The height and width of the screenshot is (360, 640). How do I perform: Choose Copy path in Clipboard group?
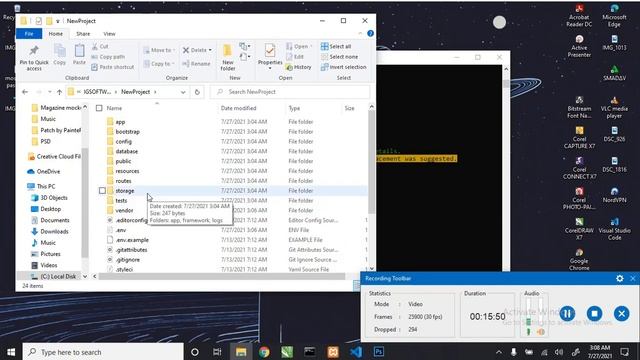(x=109, y=57)
